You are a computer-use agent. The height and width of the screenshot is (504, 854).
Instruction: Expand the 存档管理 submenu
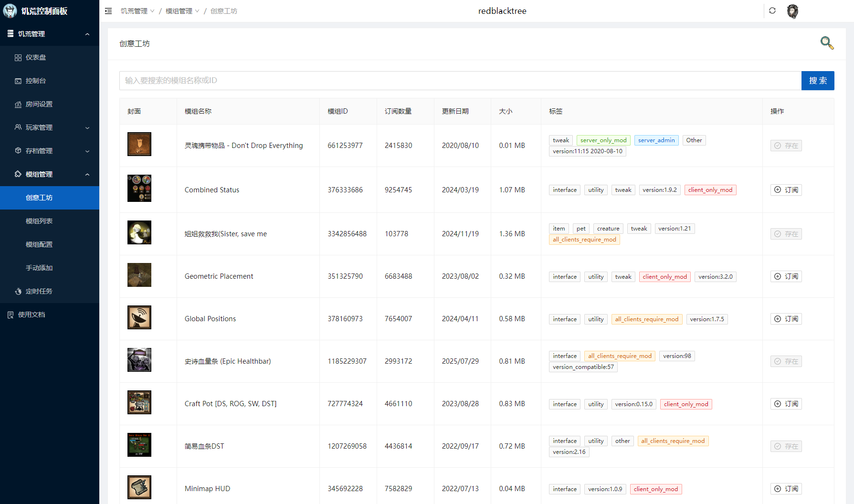coord(50,151)
